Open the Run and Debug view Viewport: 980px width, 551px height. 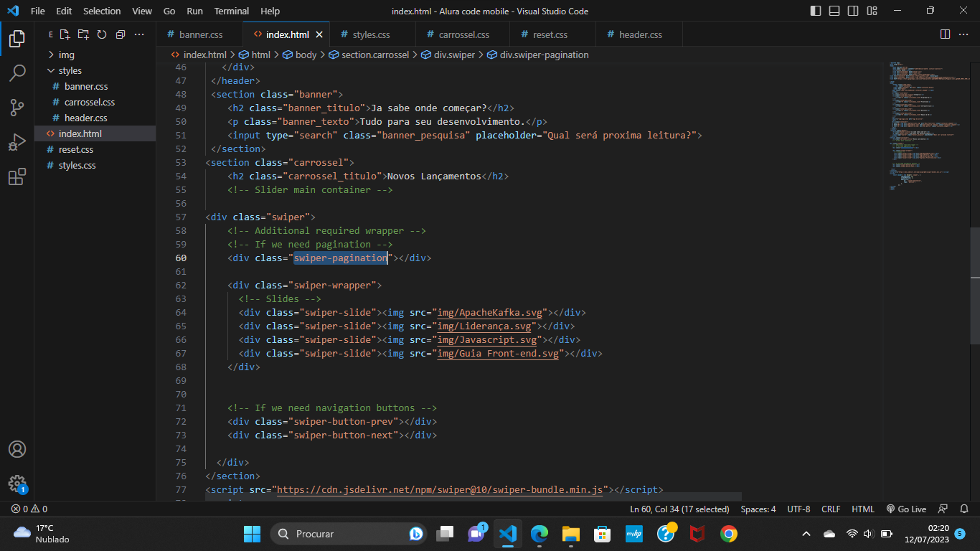17,142
